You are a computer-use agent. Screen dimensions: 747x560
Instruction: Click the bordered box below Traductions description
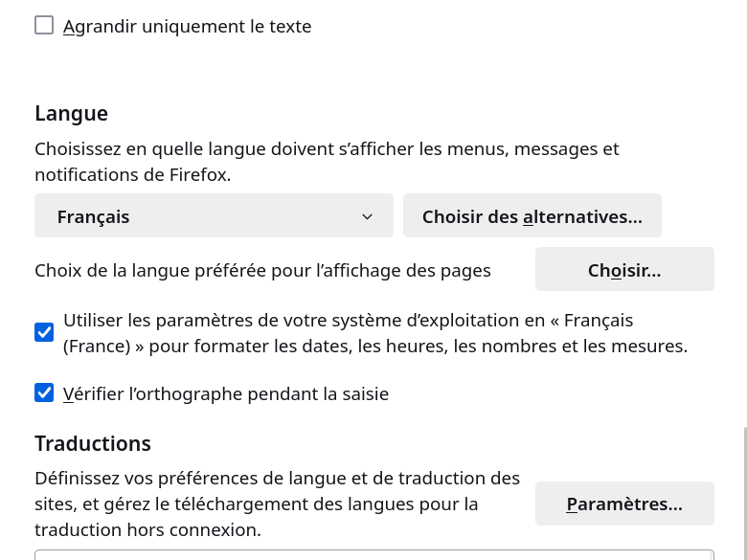pos(374,555)
